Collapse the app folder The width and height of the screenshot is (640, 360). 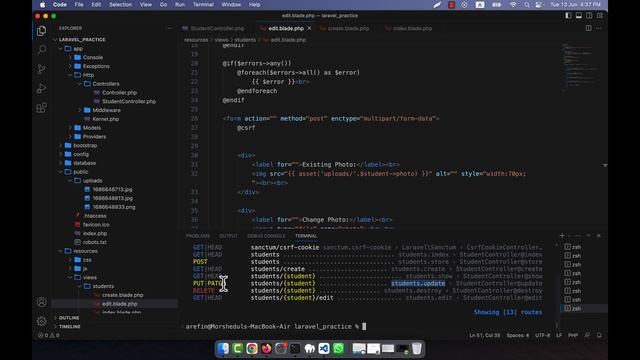click(x=78, y=49)
